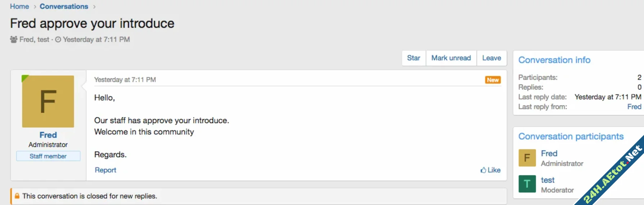Screen dimensions: 644x205
Task: Click the orange lock icon in closed notice
Action: (x=17, y=196)
